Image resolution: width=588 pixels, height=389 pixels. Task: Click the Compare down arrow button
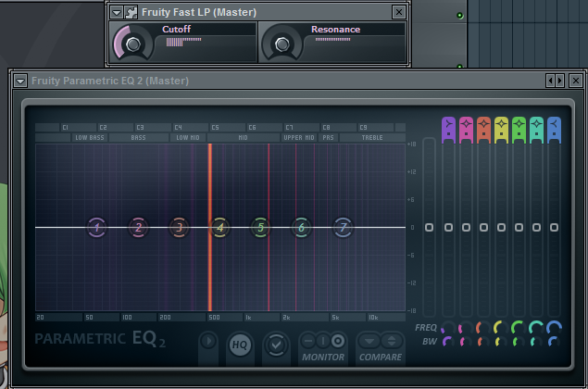click(x=370, y=341)
